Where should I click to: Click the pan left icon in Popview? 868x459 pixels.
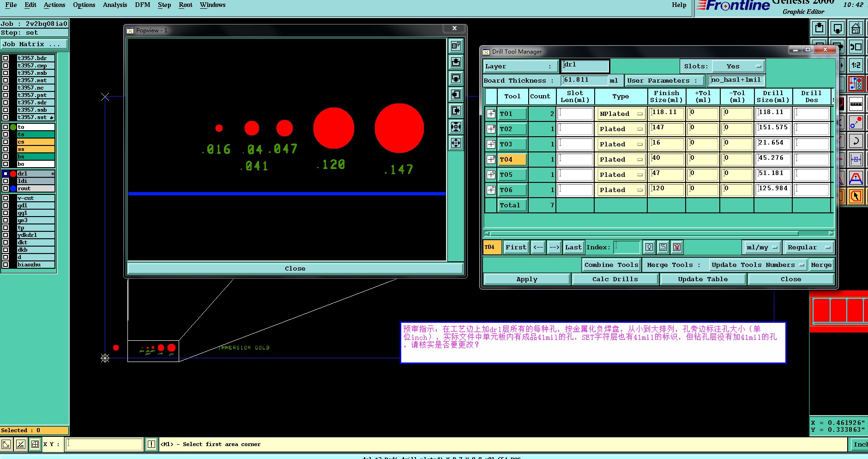[x=456, y=95]
